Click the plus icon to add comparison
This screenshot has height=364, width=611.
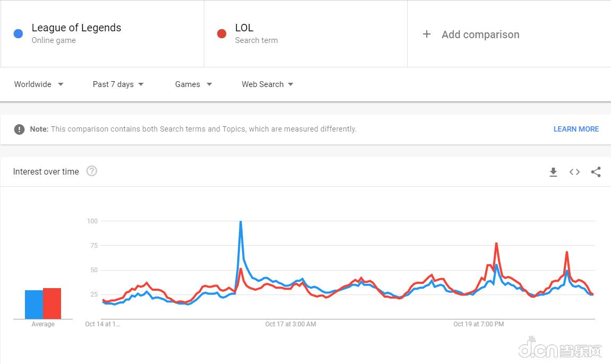[426, 34]
